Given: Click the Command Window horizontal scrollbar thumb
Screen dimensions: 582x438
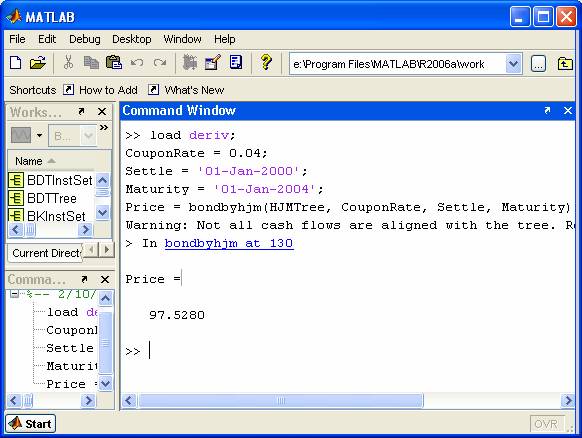Looking at the screenshot, I should coord(281,401).
